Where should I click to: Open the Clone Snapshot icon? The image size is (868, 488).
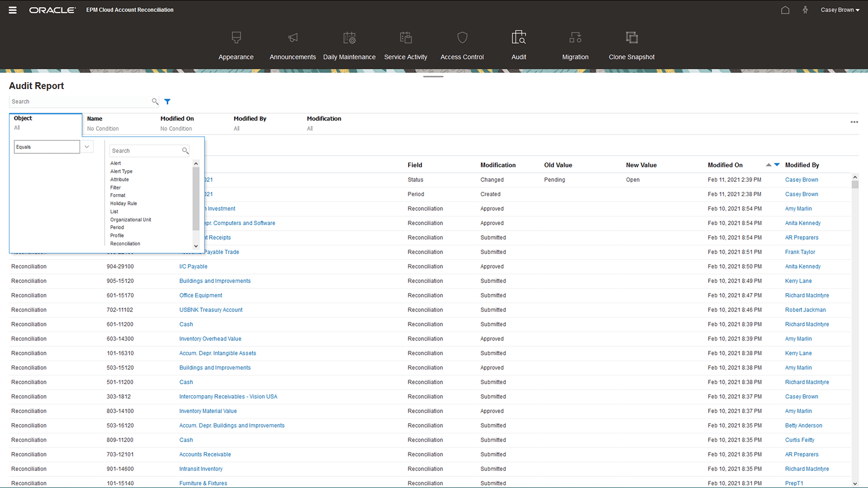click(632, 38)
